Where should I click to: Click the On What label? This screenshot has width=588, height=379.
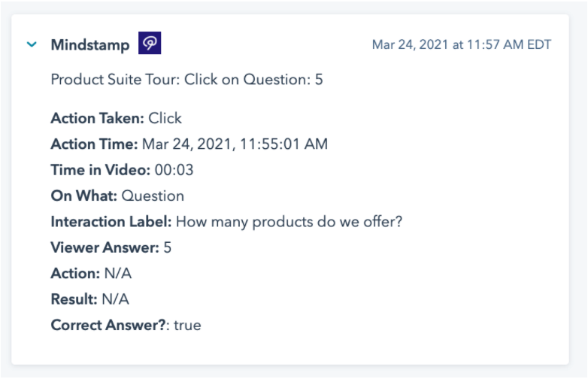click(x=83, y=196)
